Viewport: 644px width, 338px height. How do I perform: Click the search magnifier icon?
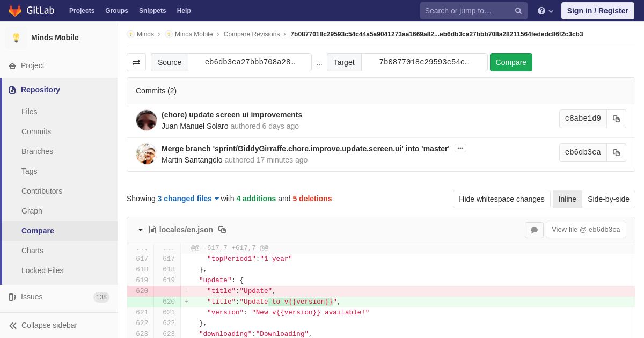click(518, 11)
